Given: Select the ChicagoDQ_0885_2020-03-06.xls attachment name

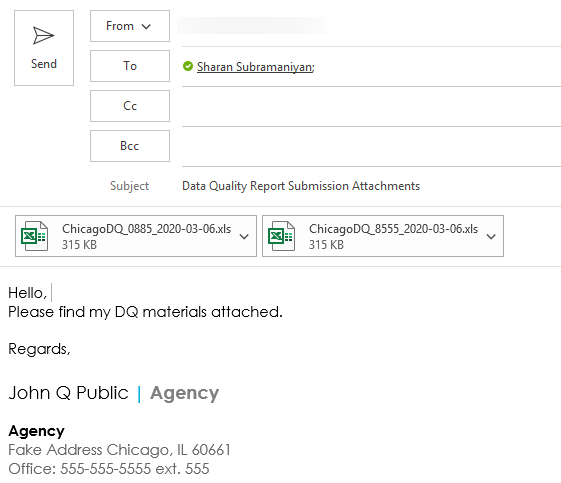Looking at the screenshot, I should click(x=146, y=229).
